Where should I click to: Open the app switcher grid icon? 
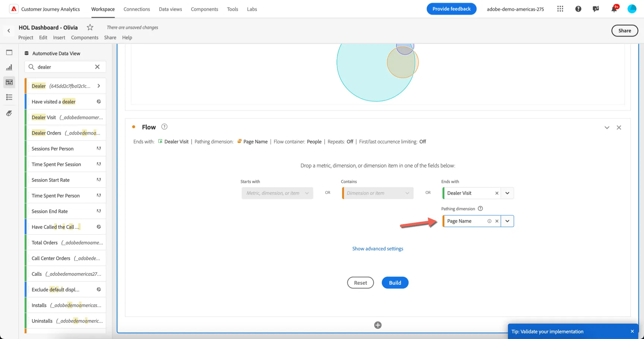(x=560, y=9)
